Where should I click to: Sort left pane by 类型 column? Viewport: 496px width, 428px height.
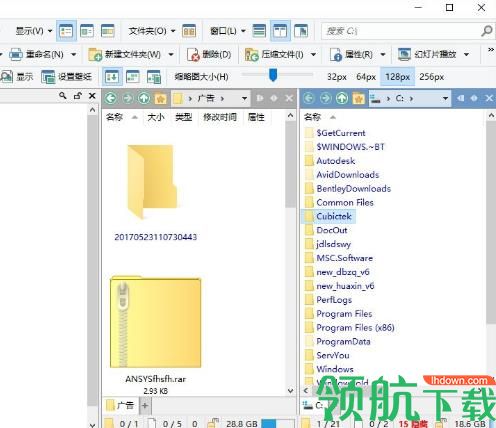[184, 117]
